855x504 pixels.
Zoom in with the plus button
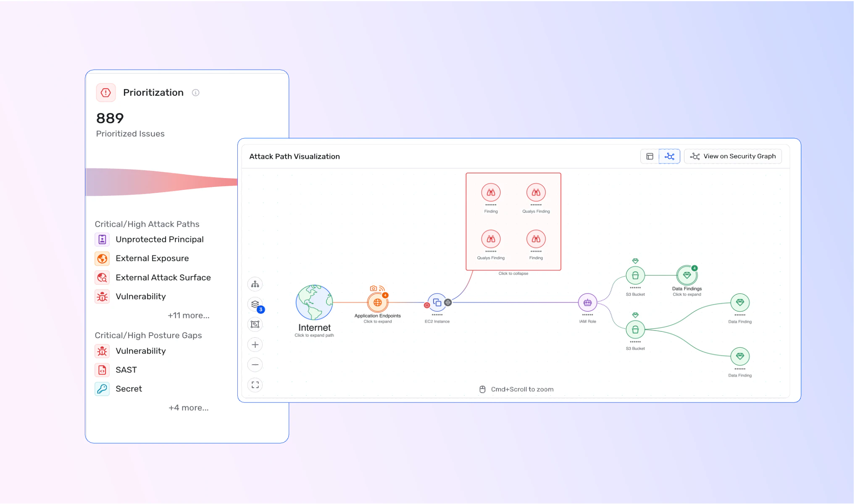(x=255, y=345)
